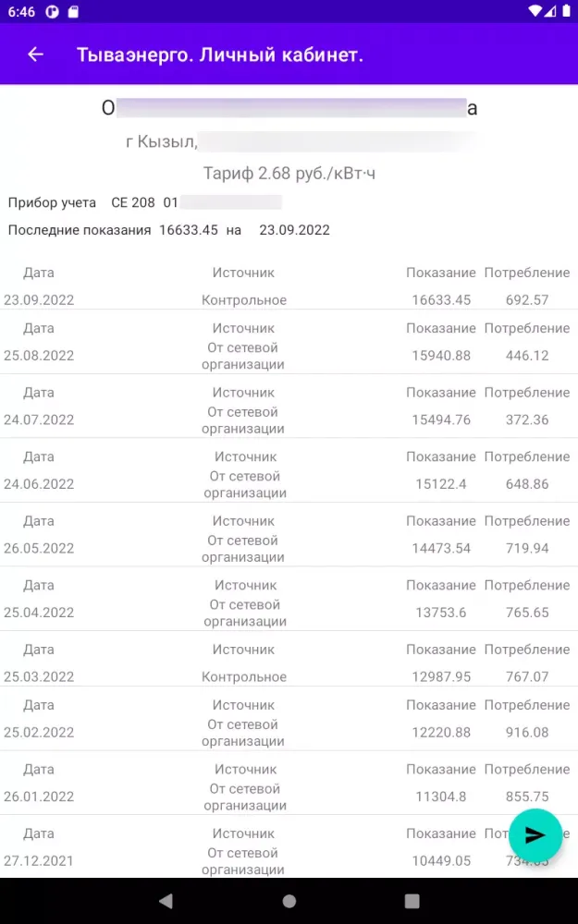Viewport: 578px width, 924px height.
Task: Tap the title "Тываэнерго. Личный кабинет."
Action: pos(220,55)
